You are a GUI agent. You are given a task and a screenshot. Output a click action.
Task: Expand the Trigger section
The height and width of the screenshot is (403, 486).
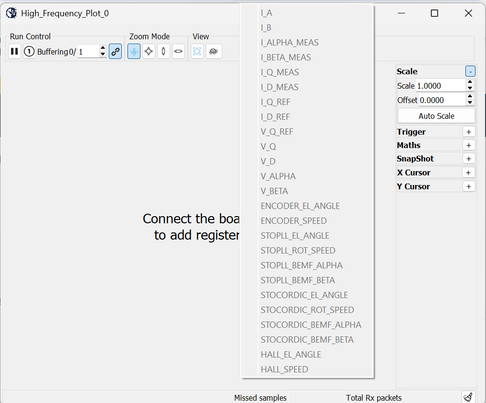[x=468, y=132]
